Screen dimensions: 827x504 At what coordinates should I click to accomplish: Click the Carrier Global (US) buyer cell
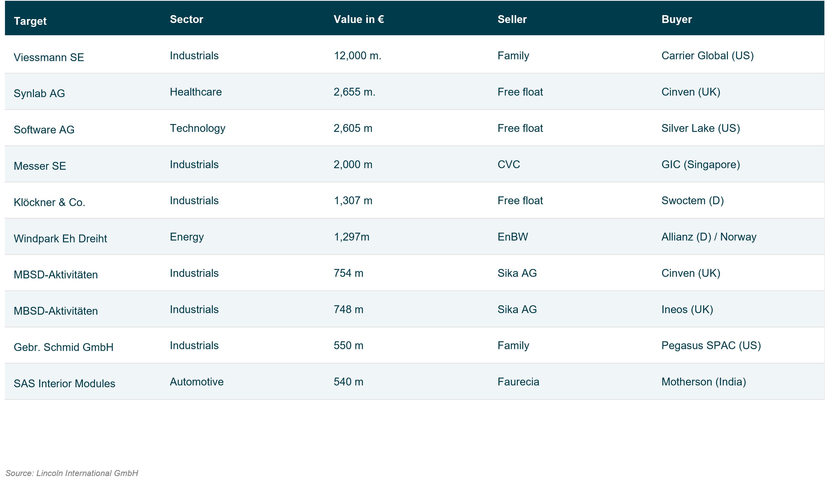coord(707,56)
